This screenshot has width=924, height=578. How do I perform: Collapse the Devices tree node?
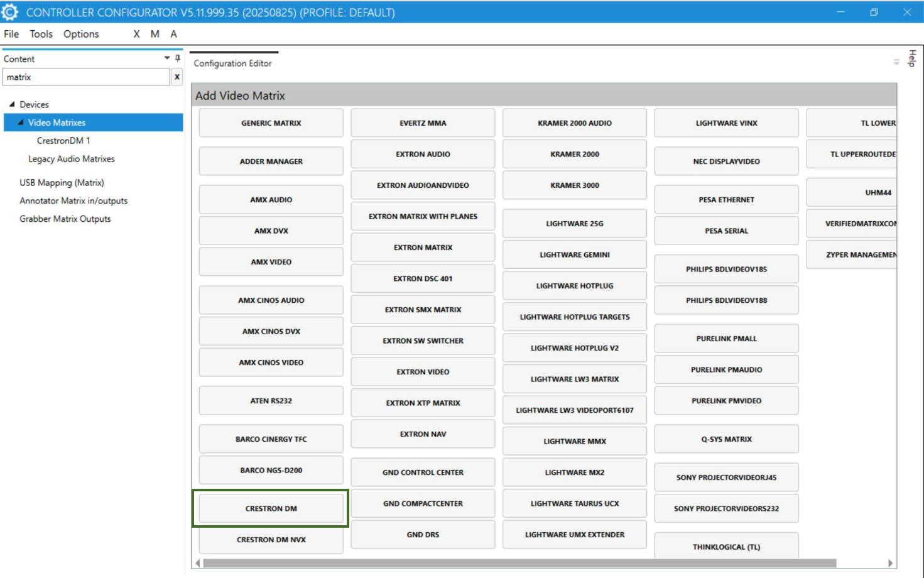click(12, 104)
